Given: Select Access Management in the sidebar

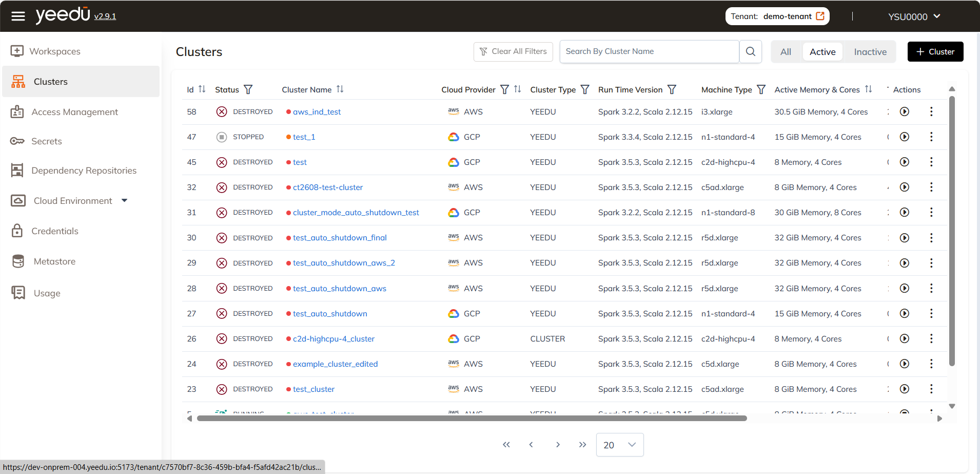Looking at the screenshot, I should (75, 111).
